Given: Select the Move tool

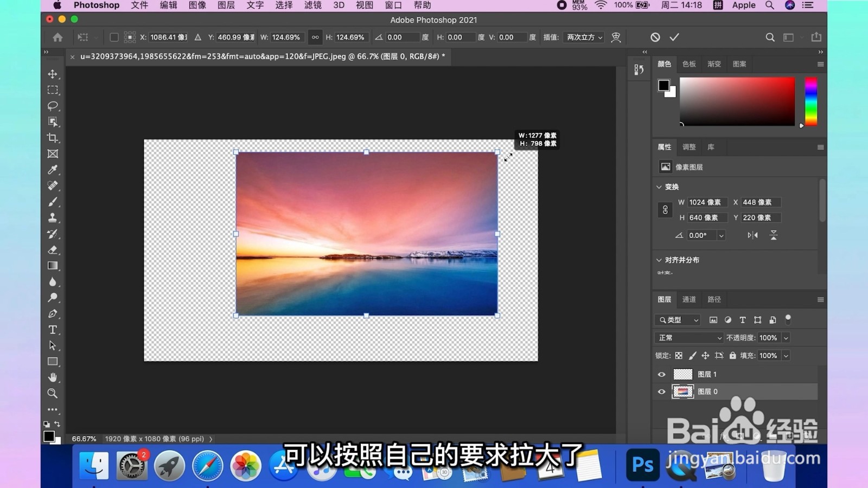Looking at the screenshot, I should coord(52,74).
